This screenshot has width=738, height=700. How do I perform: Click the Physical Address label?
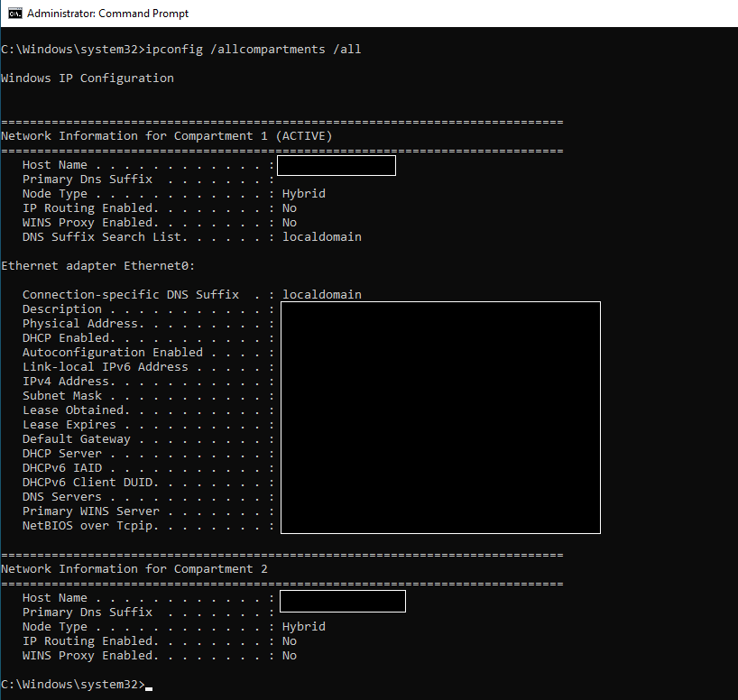point(80,324)
